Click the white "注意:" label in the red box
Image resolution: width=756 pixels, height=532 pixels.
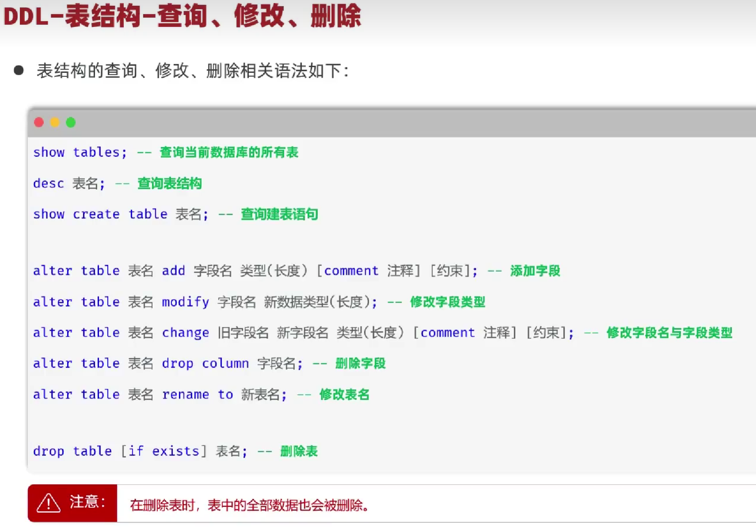tap(88, 502)
